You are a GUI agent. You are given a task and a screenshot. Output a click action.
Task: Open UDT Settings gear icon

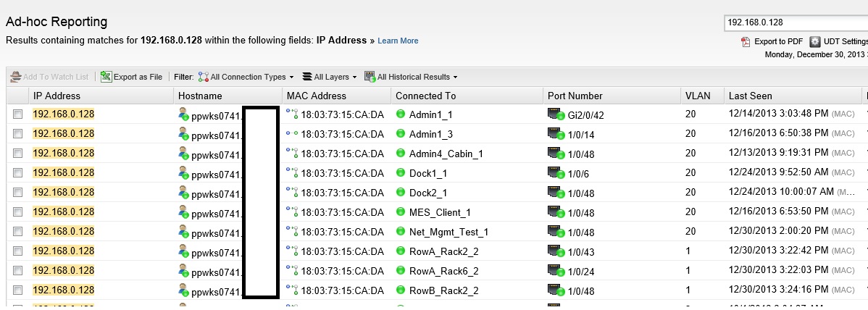click(815, 41)
